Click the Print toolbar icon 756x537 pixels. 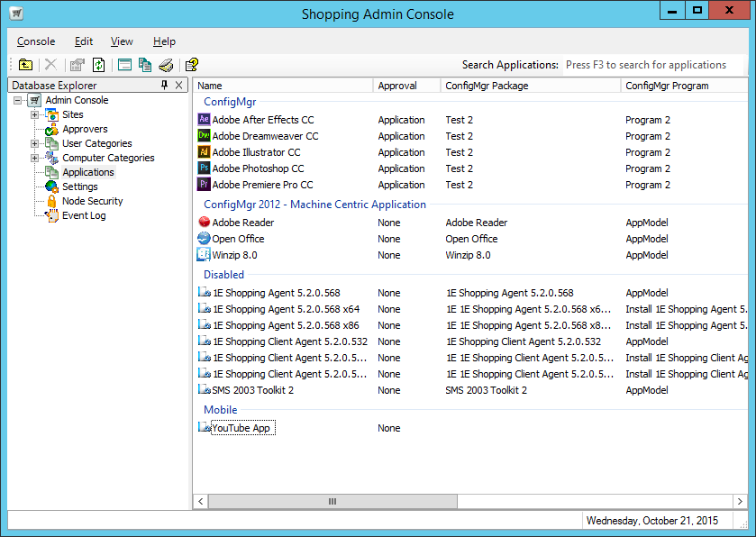pos(166,65)
